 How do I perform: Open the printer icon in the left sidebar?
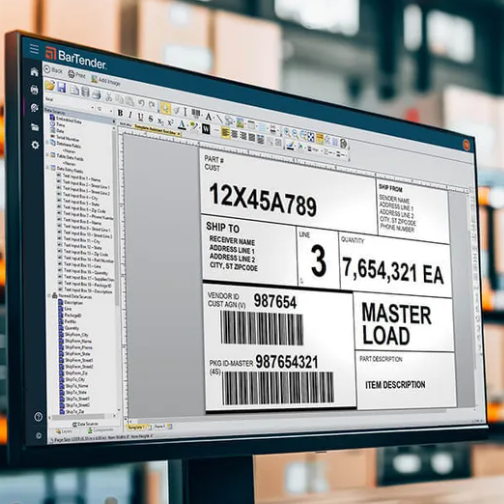coord(34,90)
